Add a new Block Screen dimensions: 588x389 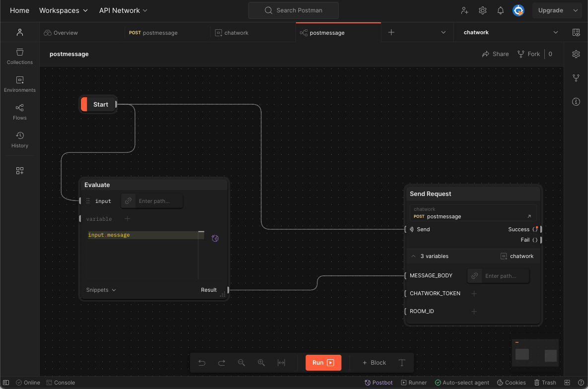(374, 363)
